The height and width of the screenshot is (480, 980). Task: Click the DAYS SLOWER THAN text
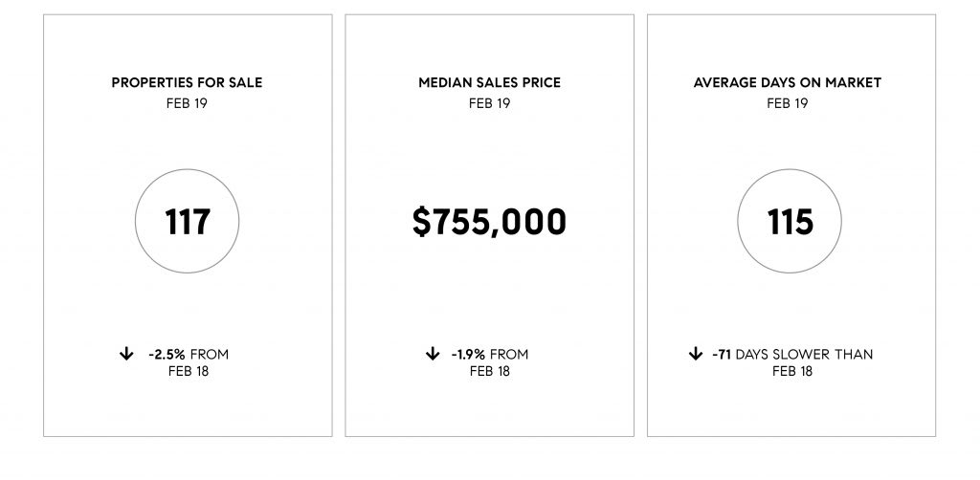[x=804, y=355]
